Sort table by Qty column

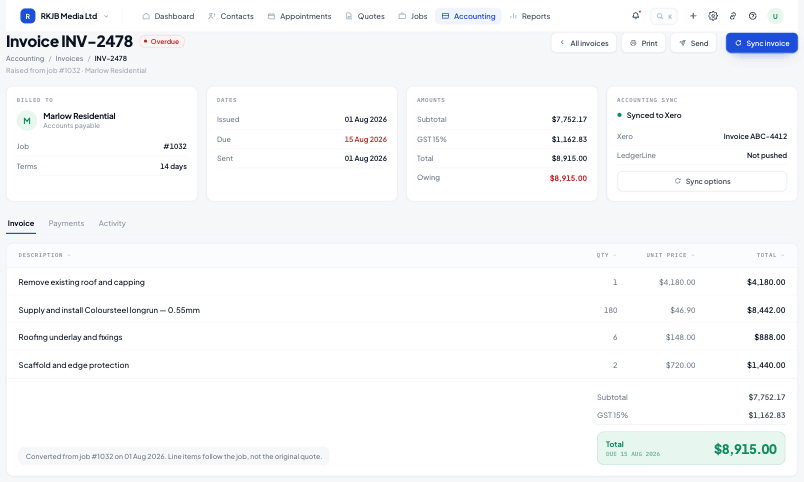[607, 255]
